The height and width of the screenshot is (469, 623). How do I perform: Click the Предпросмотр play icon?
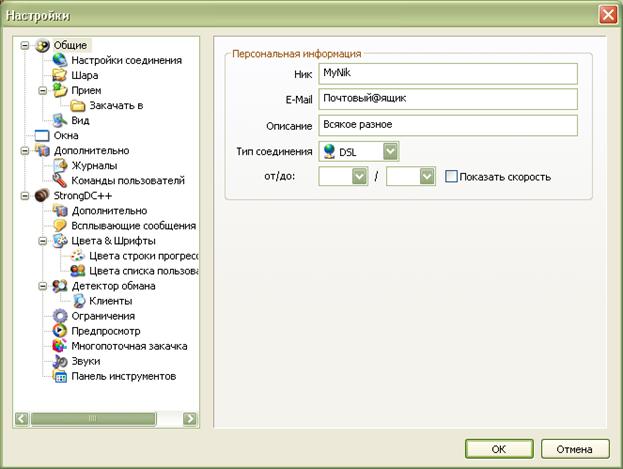click(x=60, y=331)
